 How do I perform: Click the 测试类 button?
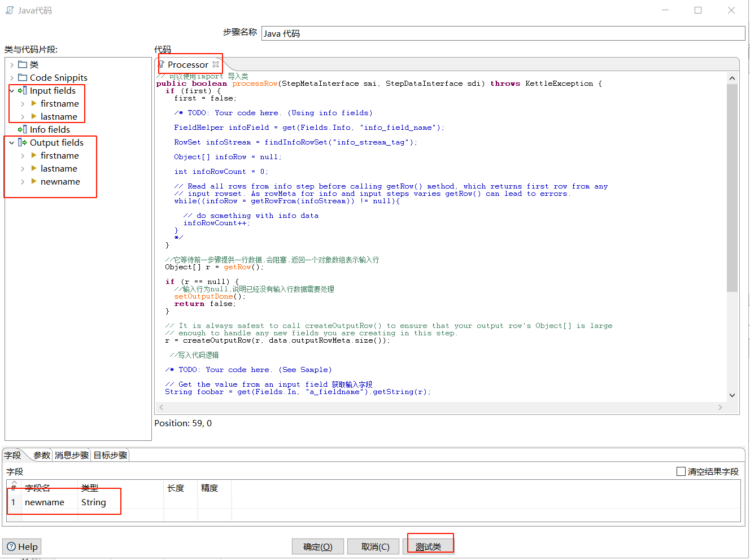pyautogui.click(x=428, y=546)
